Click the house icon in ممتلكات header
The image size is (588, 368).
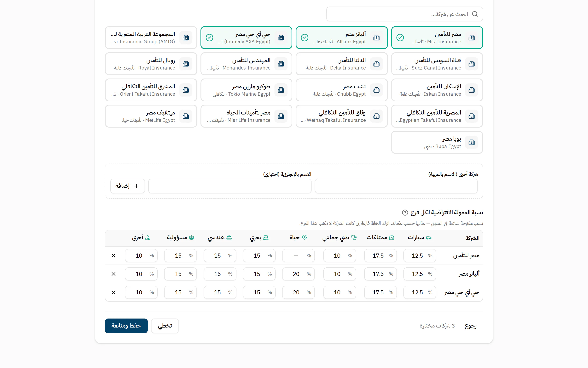tap(391, 238)
